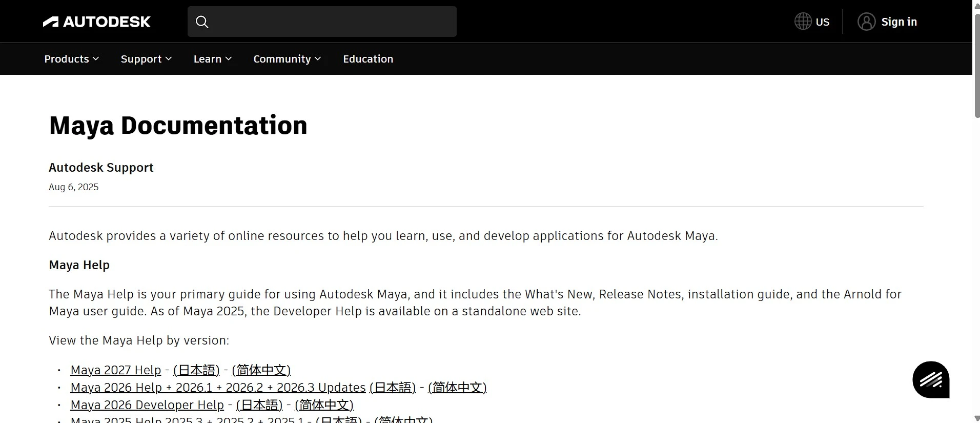Open Simplified Chinese Maya 2026 Developer Help
Screen dimensions: 980x423
click(x=324, y=405)
